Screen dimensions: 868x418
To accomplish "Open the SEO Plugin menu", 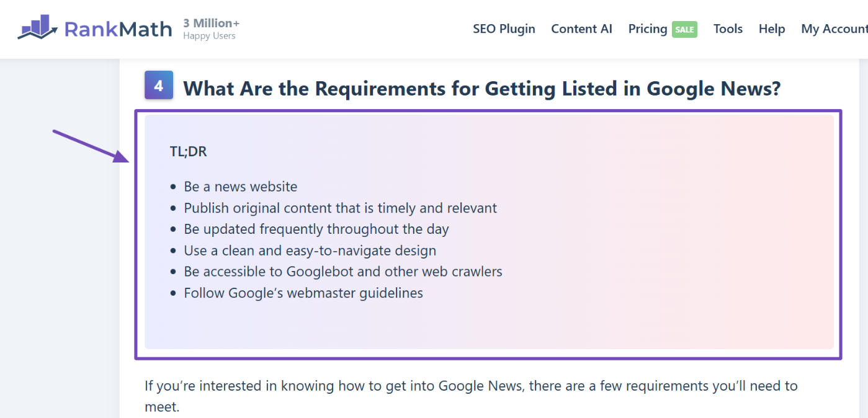I will point(504,29).
